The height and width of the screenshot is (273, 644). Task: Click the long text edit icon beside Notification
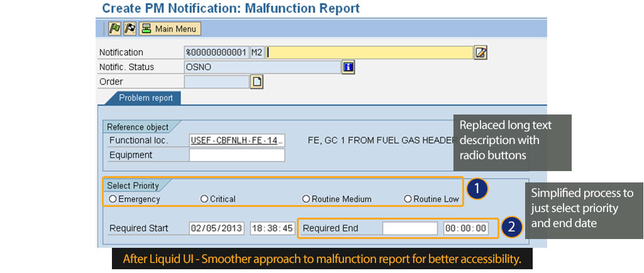pyautogui.click(x=480, y=52)
